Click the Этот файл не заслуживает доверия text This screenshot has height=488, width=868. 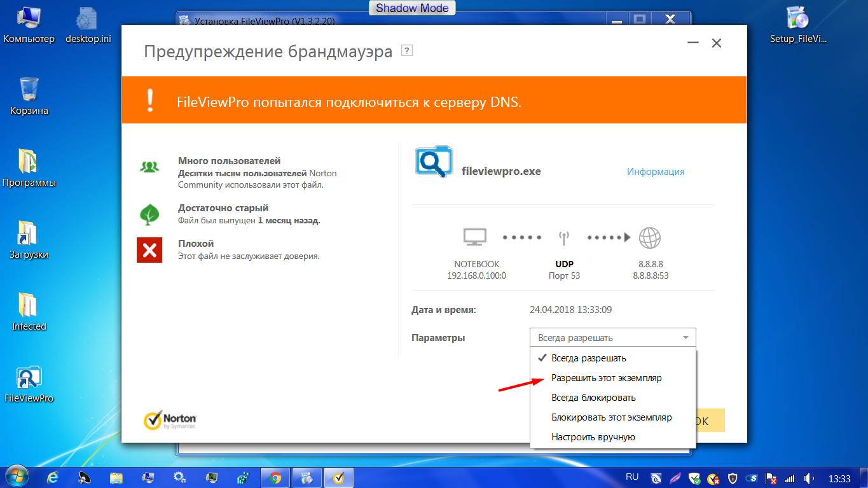pyautogui.click(x=249, y=256)
